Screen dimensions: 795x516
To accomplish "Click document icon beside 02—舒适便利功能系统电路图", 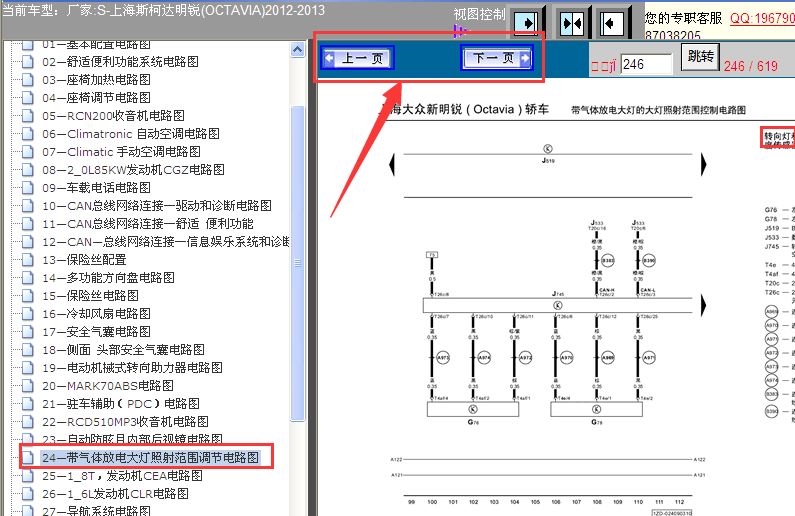I will click(x=28, y=62).
